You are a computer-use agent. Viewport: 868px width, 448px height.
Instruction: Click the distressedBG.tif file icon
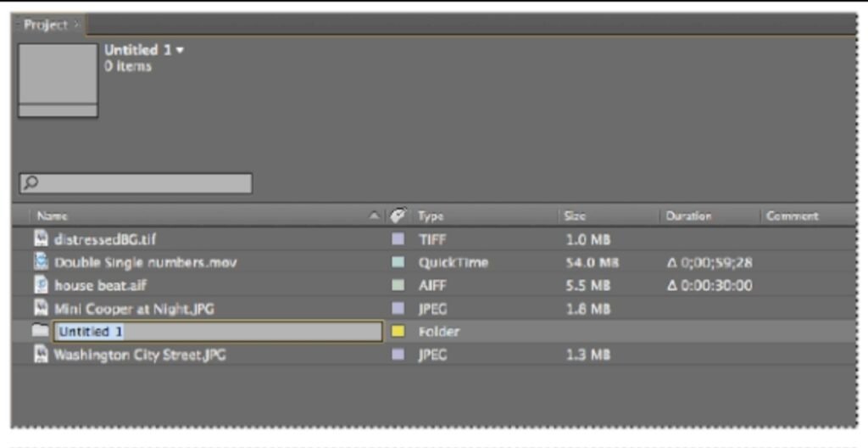[40, 240]
